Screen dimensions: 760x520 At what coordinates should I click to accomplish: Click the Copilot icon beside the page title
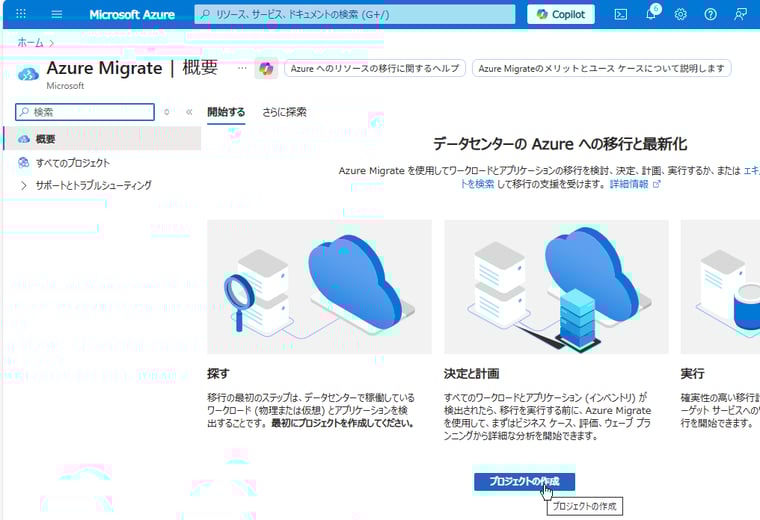point(266,68)
